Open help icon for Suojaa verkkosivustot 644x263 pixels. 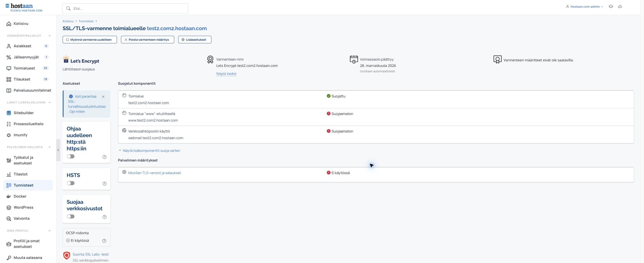[x=105, y=217]
